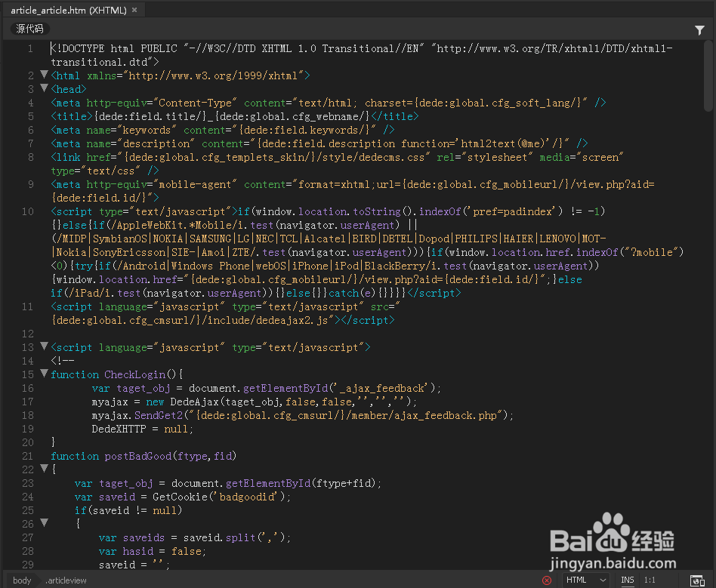Click the 'DedeXHTTP = null;' line
This screenshot has height=588, width=716.
pyautogui.click(x=143, y=429)
